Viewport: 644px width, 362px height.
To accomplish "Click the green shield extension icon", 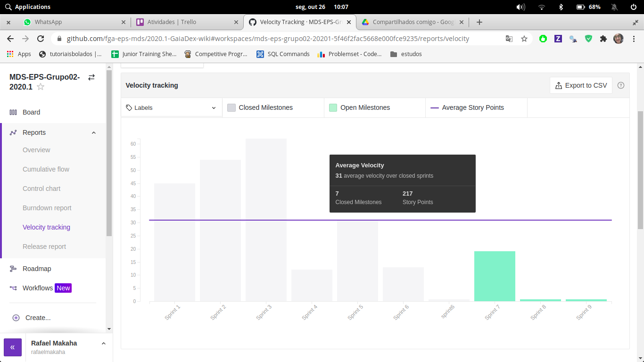I will (588, 39).
